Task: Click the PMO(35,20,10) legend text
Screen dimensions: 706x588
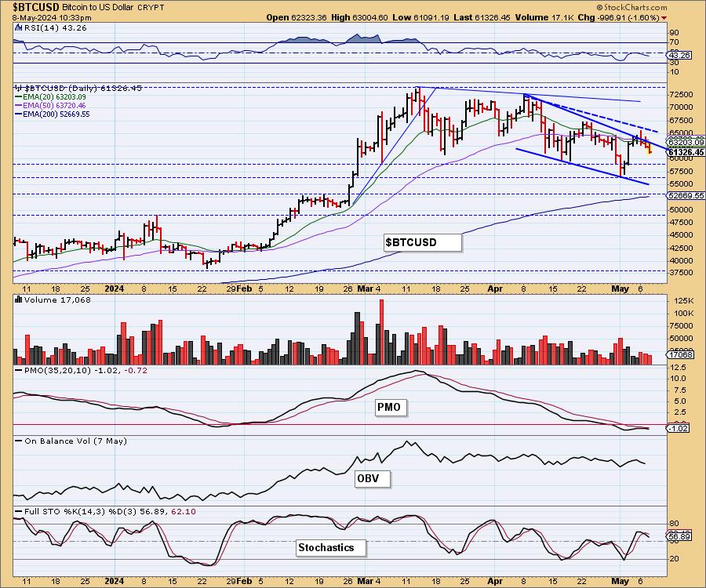Action: [86, 370]
